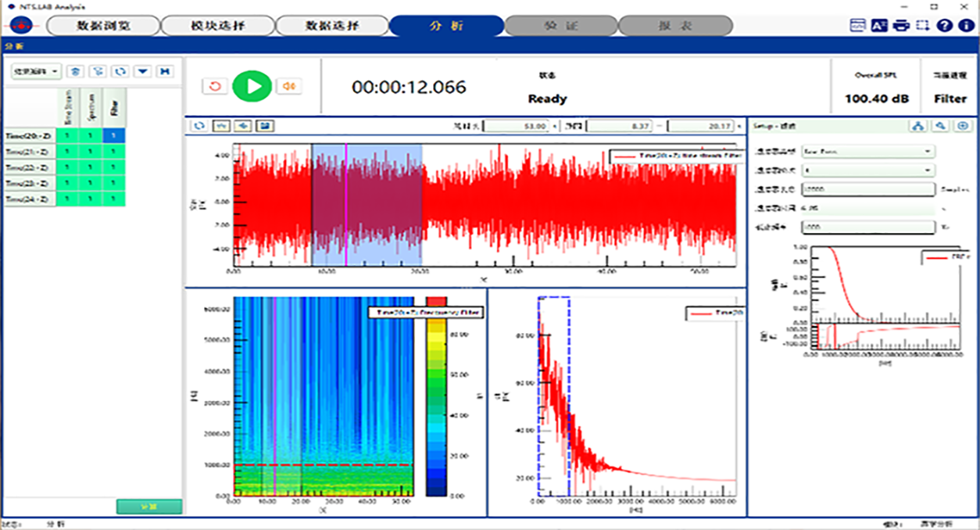
Task: Click the red reset loop icon
Action: [215, 87]
